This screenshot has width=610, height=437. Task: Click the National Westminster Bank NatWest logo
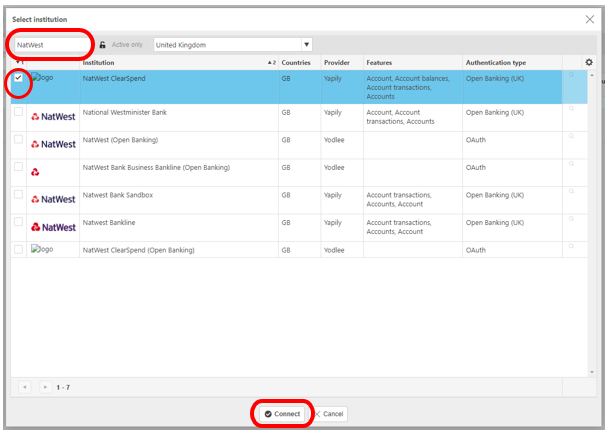click(x=53, y=117)
